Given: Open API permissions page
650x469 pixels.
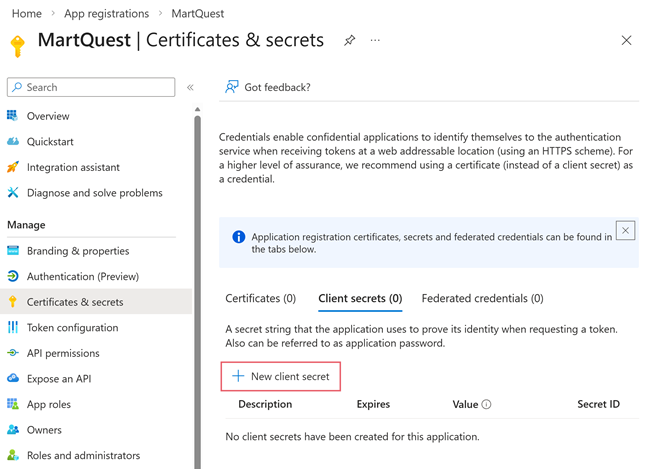Looking at the screenshot, I should (63, 353).
